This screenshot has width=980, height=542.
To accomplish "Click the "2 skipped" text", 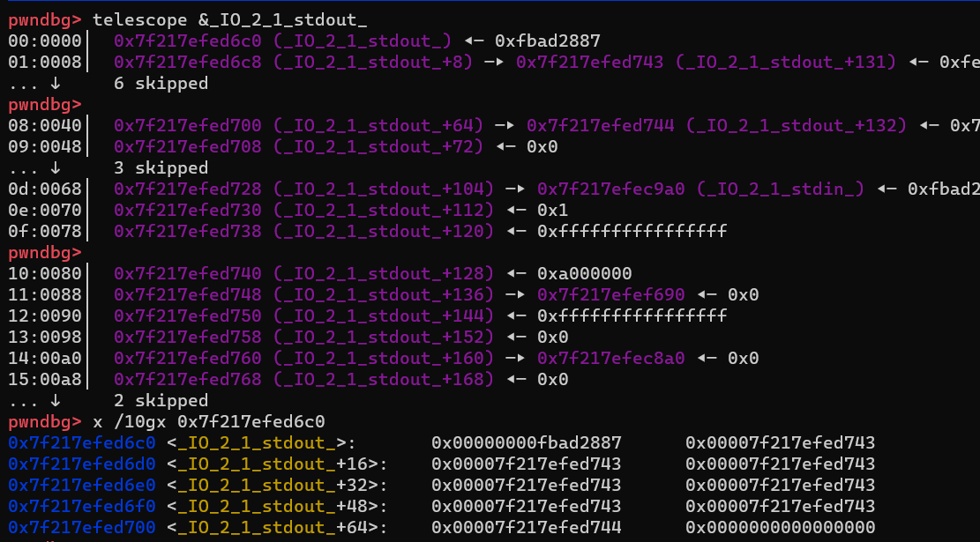I will coord(161,401).
